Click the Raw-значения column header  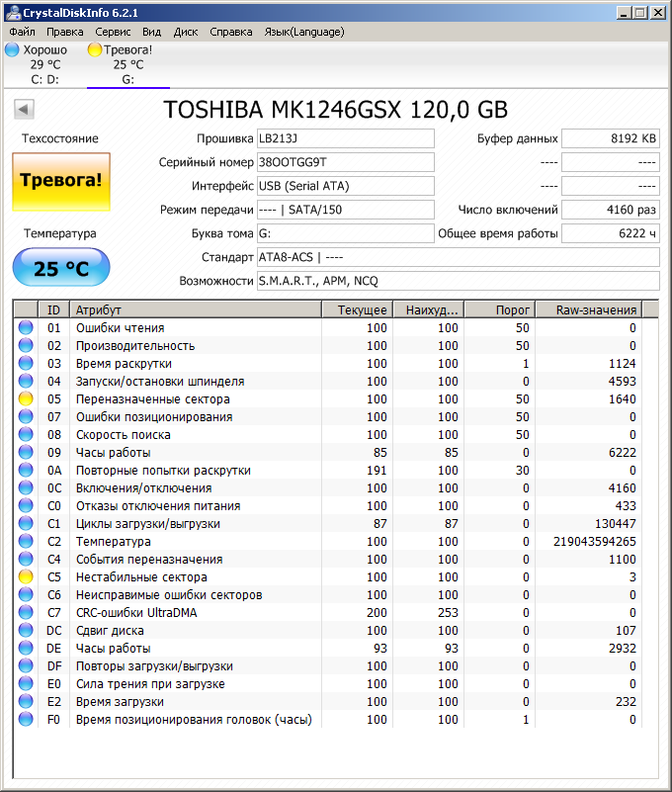click(x=589, y=309)
